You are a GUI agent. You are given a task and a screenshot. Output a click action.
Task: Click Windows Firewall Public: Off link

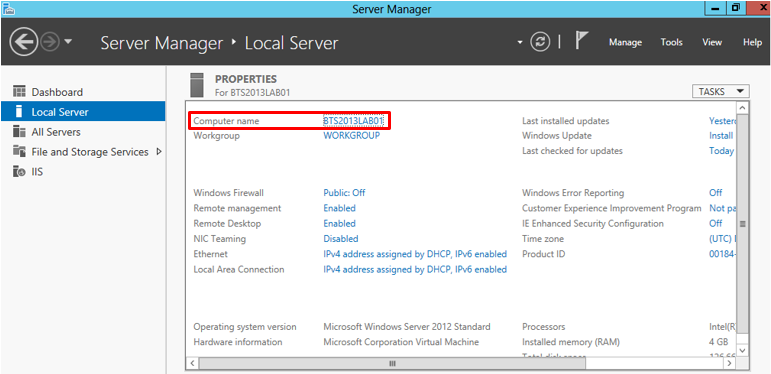pos(344,193)
